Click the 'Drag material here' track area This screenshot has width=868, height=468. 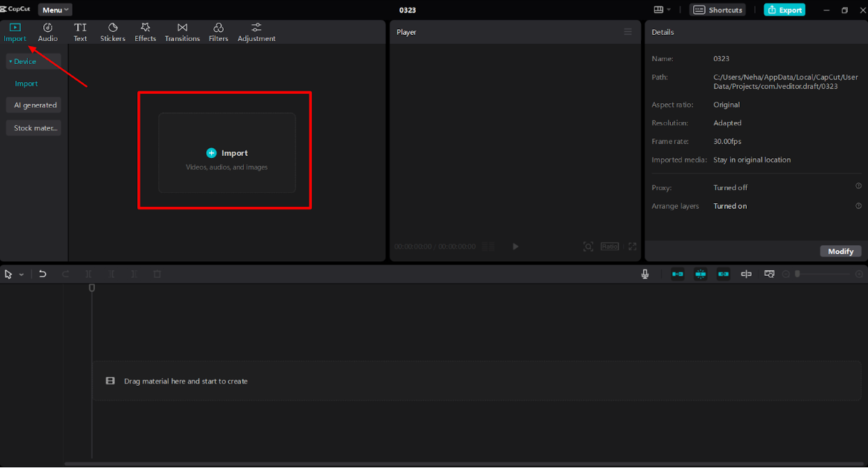click(x=476, y=381)
